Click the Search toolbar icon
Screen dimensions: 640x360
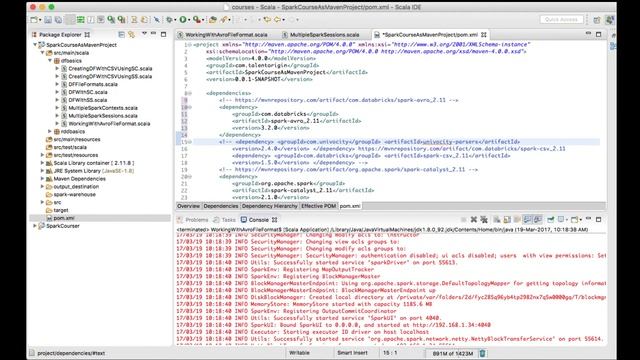point(224,20)
